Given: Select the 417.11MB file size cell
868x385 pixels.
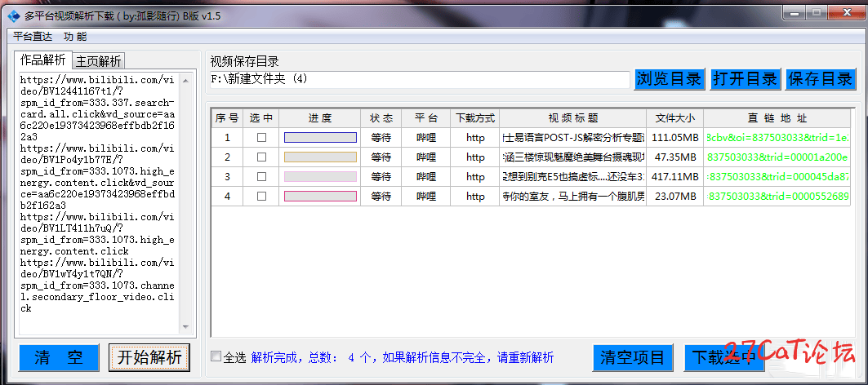Looking at the screenshot, I should 674,177.
